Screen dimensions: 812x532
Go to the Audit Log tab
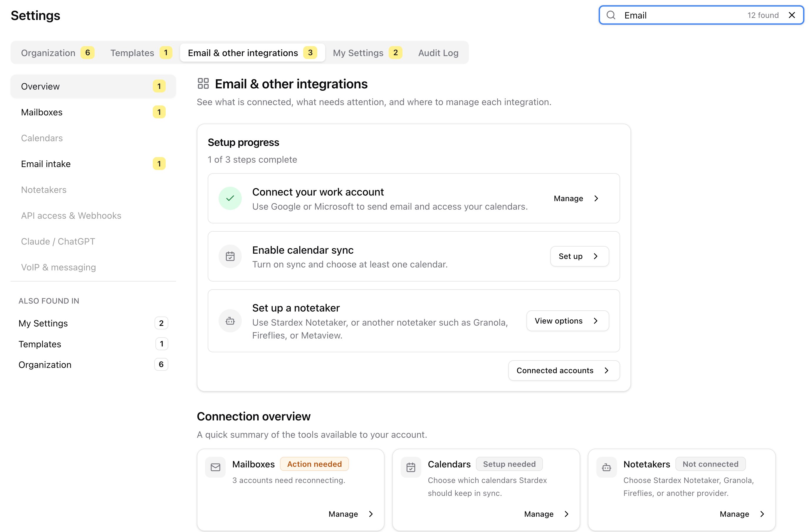pyautogui.click(x=438, y=53)
